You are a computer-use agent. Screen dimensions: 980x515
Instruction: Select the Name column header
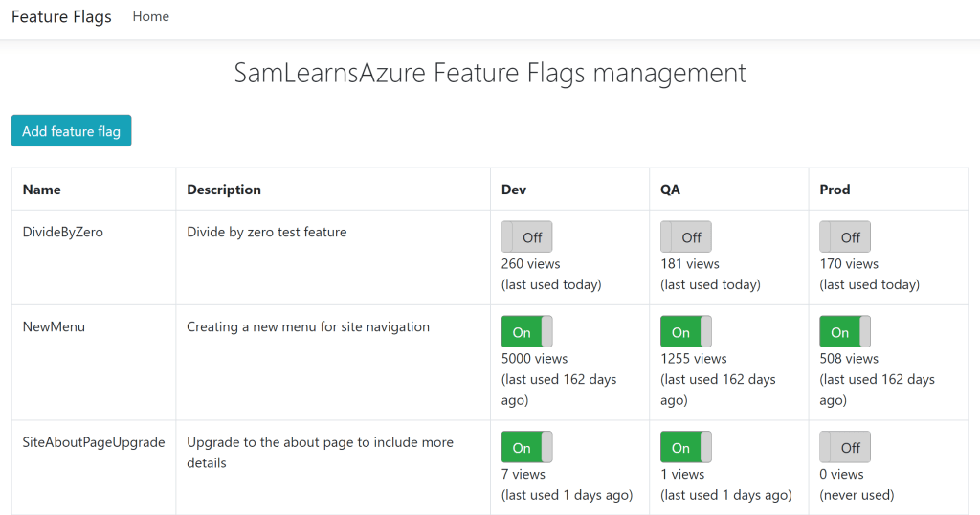[42, 190]
